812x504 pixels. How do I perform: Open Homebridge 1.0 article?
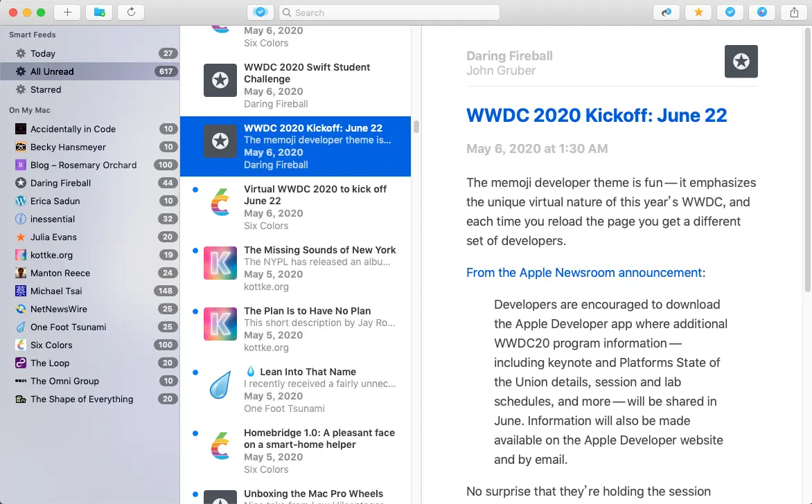pyautogui.click(x=296, y=451)
